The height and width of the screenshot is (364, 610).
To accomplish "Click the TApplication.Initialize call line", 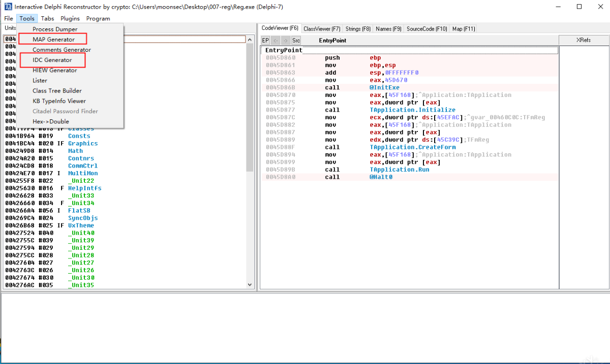I will [x=410, y=110].
